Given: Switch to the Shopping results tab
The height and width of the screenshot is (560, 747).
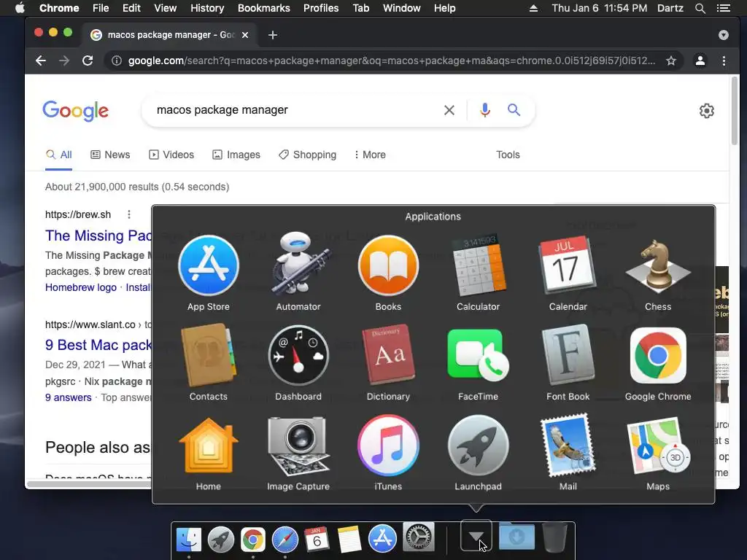Looking at the screenshot, I should coord(308,155).
